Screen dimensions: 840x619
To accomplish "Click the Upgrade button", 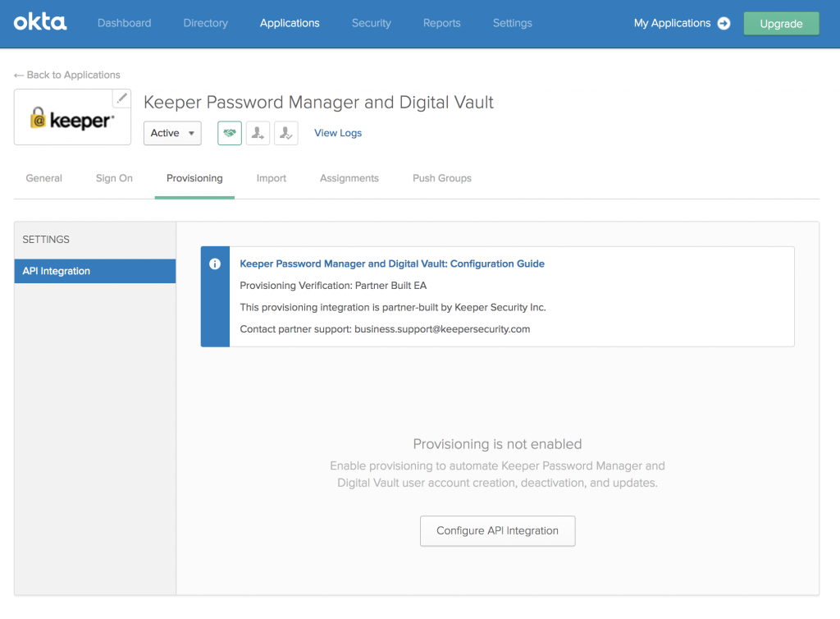I will tap(781, 24).
